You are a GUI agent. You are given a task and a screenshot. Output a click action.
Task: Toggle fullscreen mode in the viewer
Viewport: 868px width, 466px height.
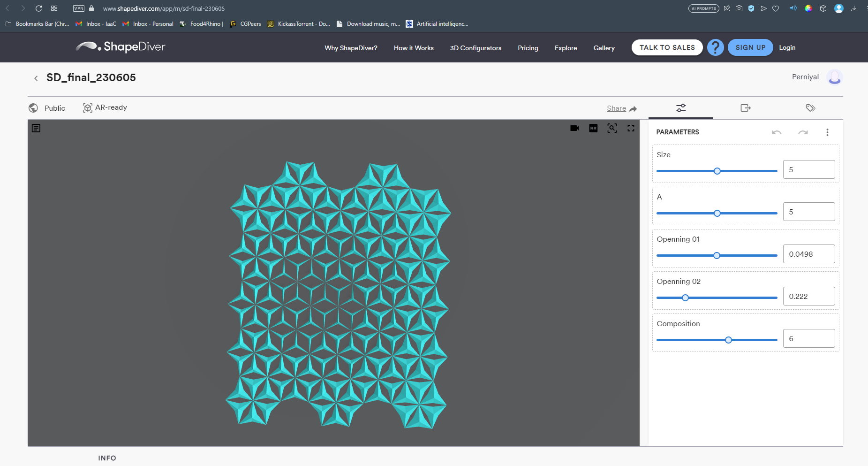point(631,128)
